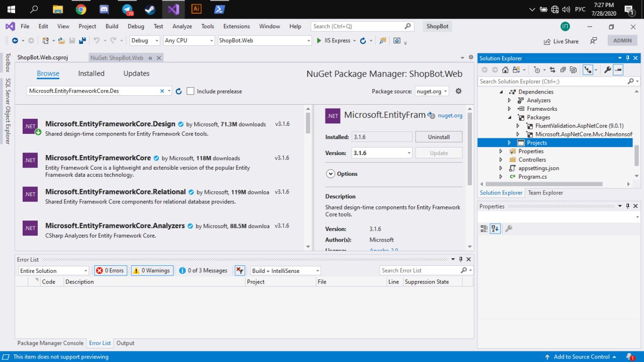Click Pending Changes Filter clock icon
The height and width of the screenshot is (362, 644).
tap(537, 70)
